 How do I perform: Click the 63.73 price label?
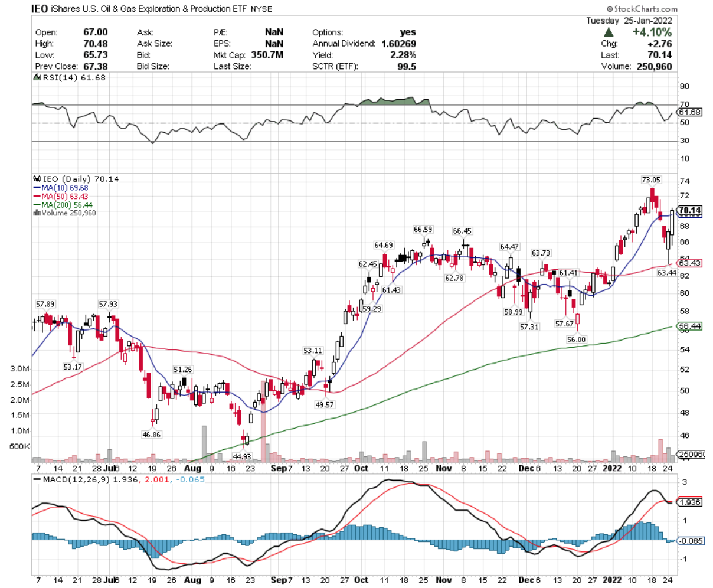(x=541, y=253)
